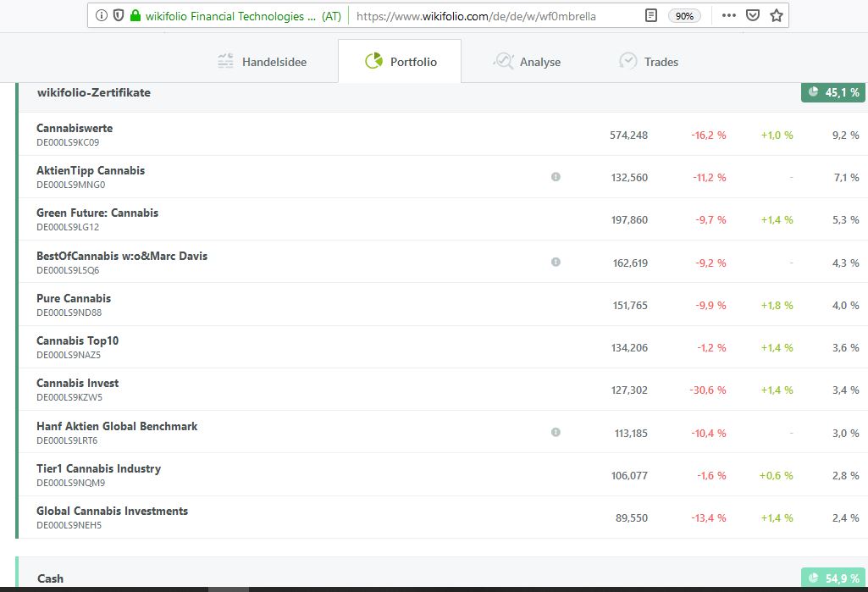Open the Green Future: Cannabis link
This screenshot has width=868, height=592.
pos(97,213)
